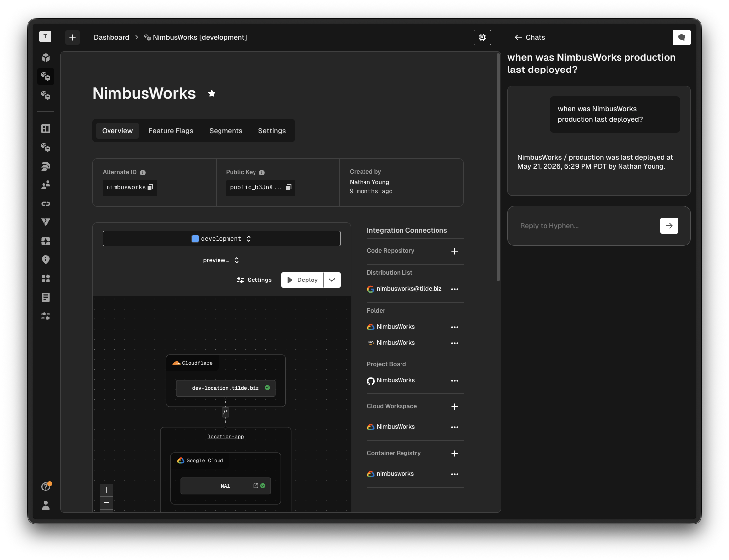
Task: Switch to the Feature Flags tab
Action: tap(171, 131)
